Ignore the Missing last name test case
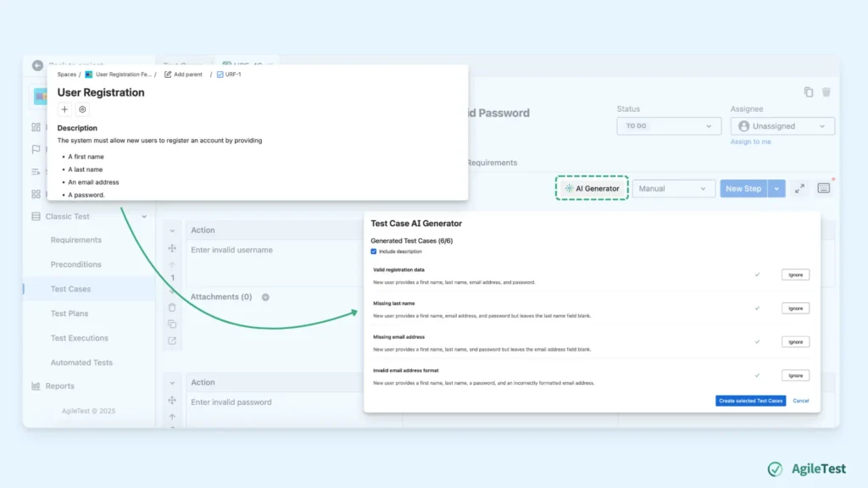Viewport: 868px width, 488px height. 795,308
